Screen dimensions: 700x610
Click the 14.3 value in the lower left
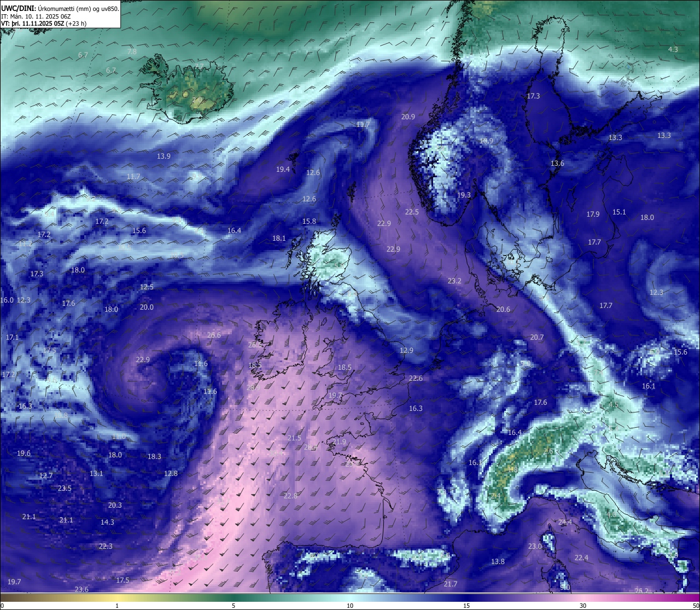click(x=107, y=522)
